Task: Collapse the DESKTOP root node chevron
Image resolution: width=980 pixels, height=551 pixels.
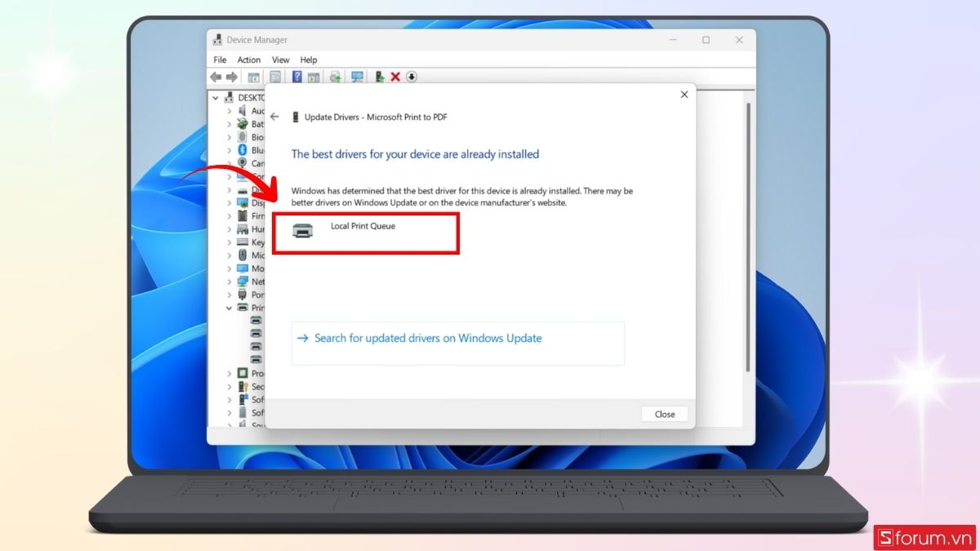Action: [x=214, y=97]
